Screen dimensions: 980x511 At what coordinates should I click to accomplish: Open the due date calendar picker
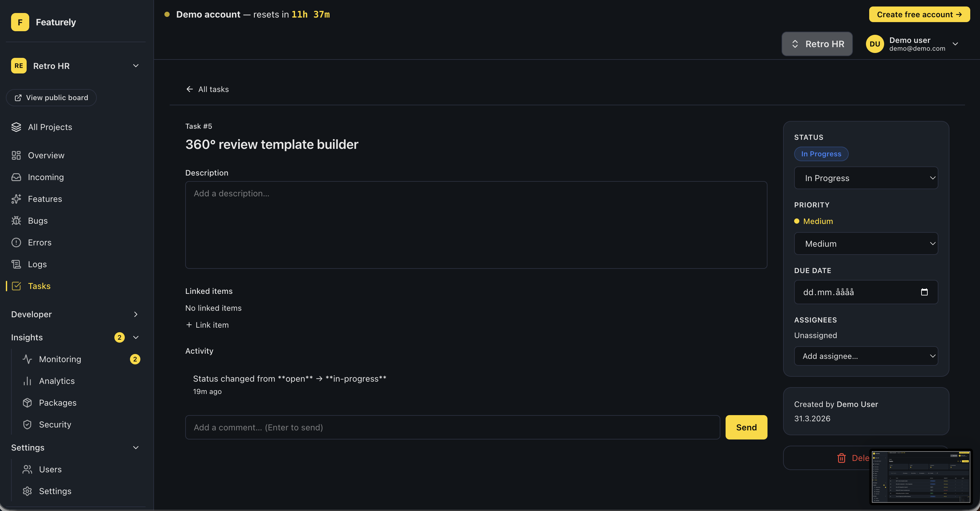[925, 292]
